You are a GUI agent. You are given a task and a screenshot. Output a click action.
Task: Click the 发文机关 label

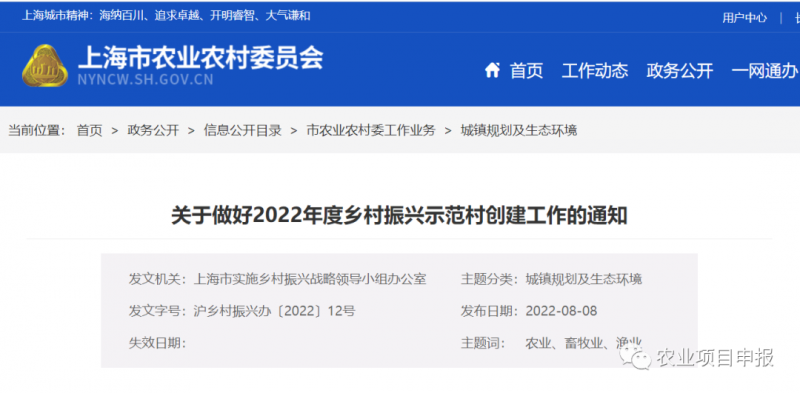158,279
